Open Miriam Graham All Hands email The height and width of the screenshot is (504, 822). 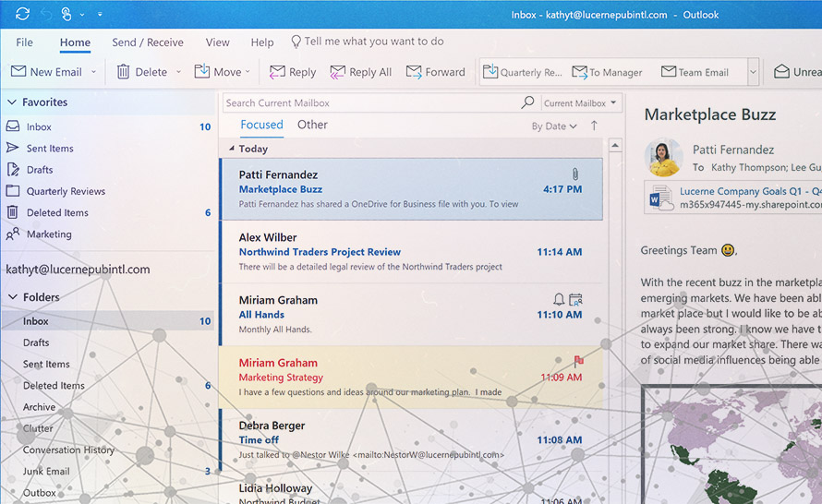tap(411, 315)
